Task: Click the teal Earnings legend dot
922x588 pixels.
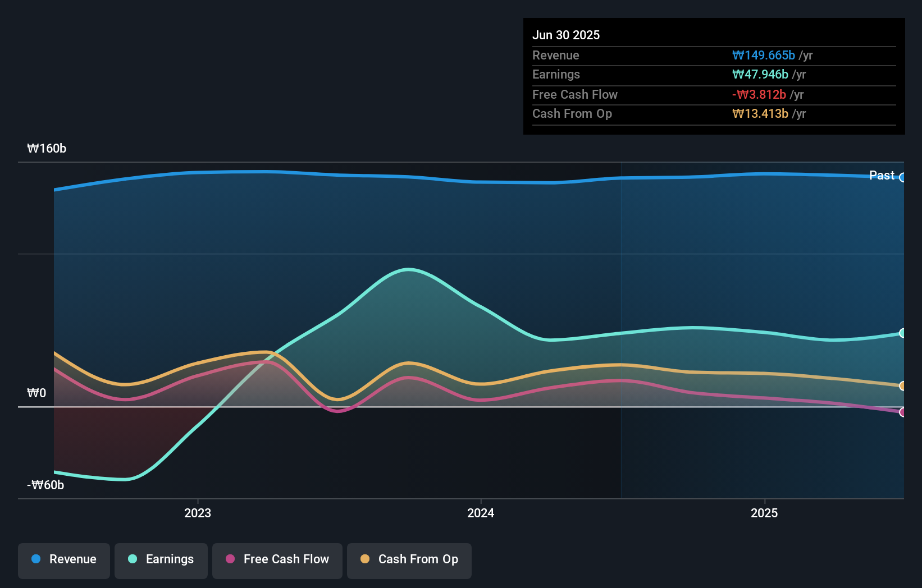Action: coord(133,559)
